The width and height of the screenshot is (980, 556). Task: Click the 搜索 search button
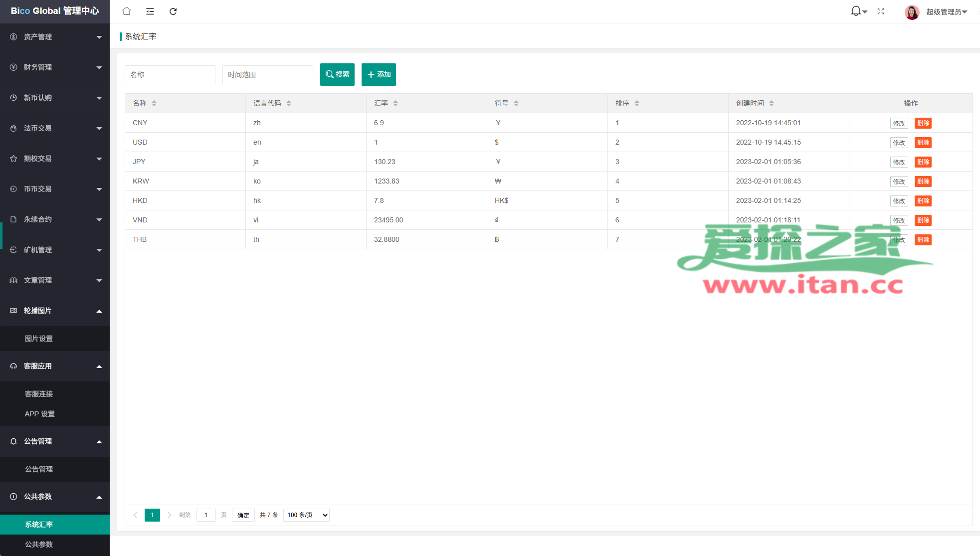[x=337, y=74]
